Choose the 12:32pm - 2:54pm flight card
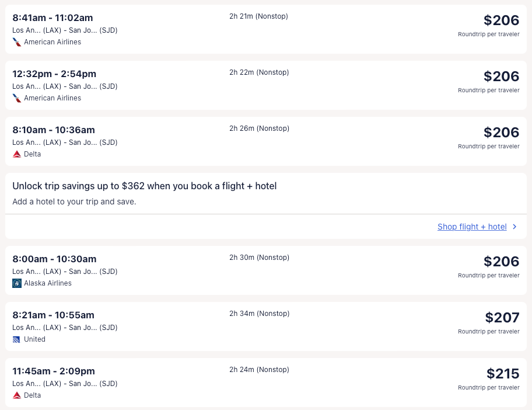Screen dimensions: 532x410 pyautogui.click(x=54, y=74)
